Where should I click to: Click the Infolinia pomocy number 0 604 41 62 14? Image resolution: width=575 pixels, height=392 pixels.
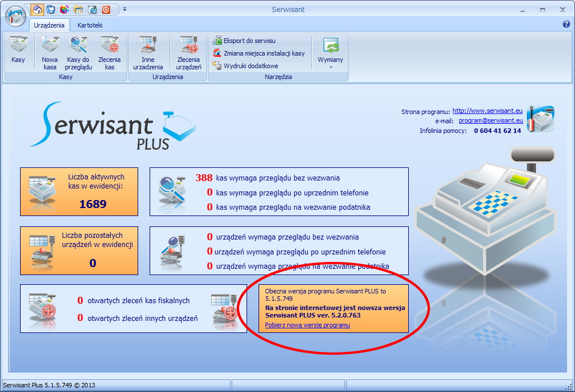(x=497, y=131)
